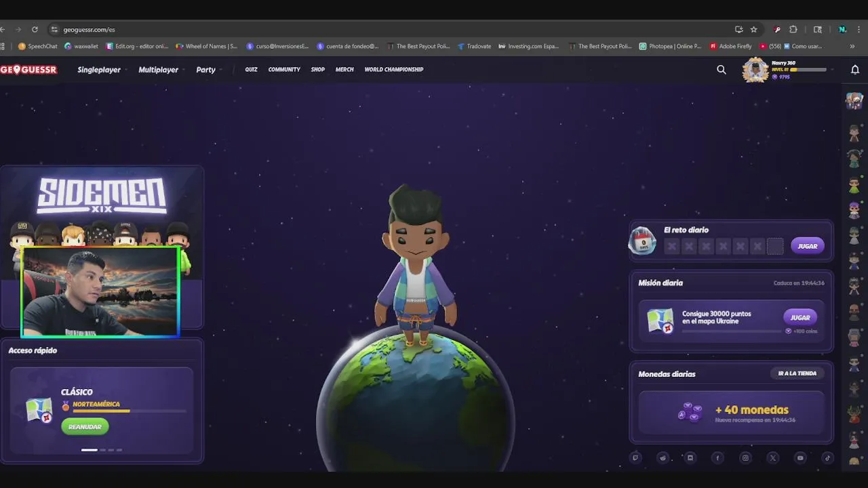View site information icon
The height and width of the screenshot is (488, 868).
tap(54, 29)
